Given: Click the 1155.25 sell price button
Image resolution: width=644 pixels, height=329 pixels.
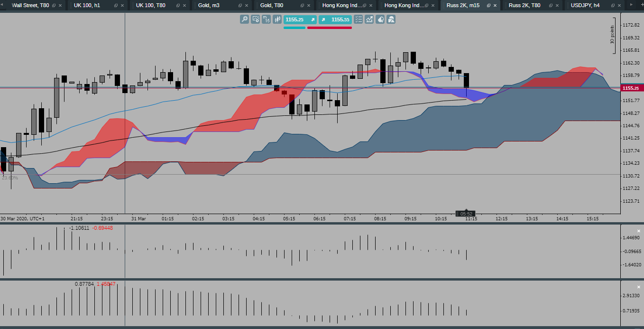Looking at the screenshot, I should click(300, 19).
